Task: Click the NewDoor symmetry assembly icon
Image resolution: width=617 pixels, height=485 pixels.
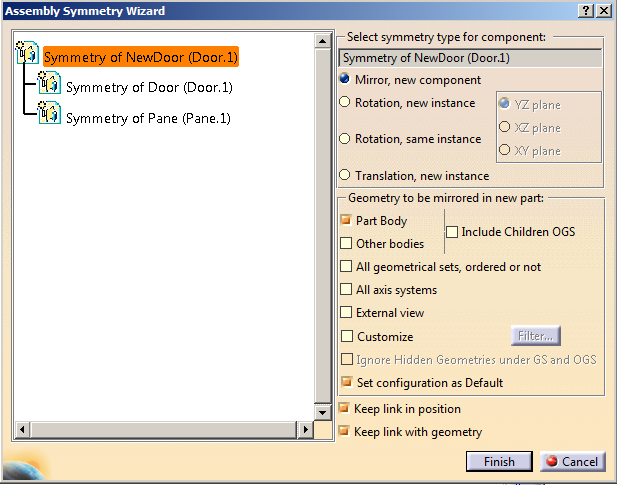Action: point(28,56)
